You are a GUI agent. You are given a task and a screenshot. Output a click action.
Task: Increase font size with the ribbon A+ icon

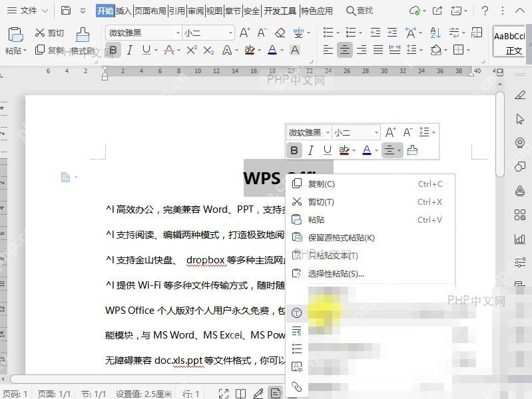click(x=244, y=33)
